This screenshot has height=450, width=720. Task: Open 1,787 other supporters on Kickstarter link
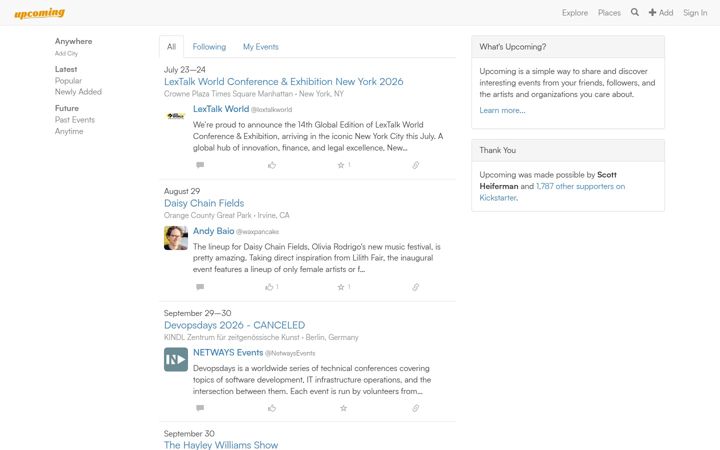(552, 192)
